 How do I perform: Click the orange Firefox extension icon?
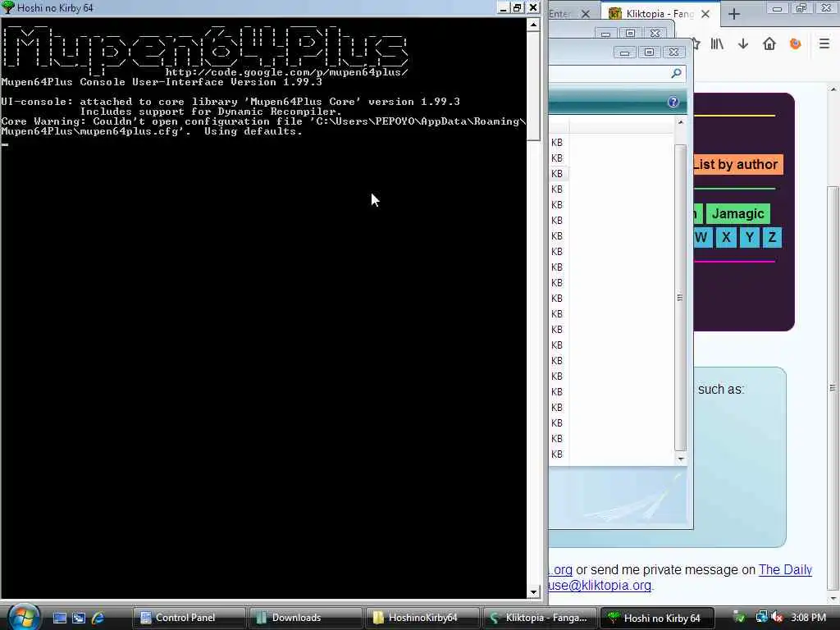click(x=796, y=44)
